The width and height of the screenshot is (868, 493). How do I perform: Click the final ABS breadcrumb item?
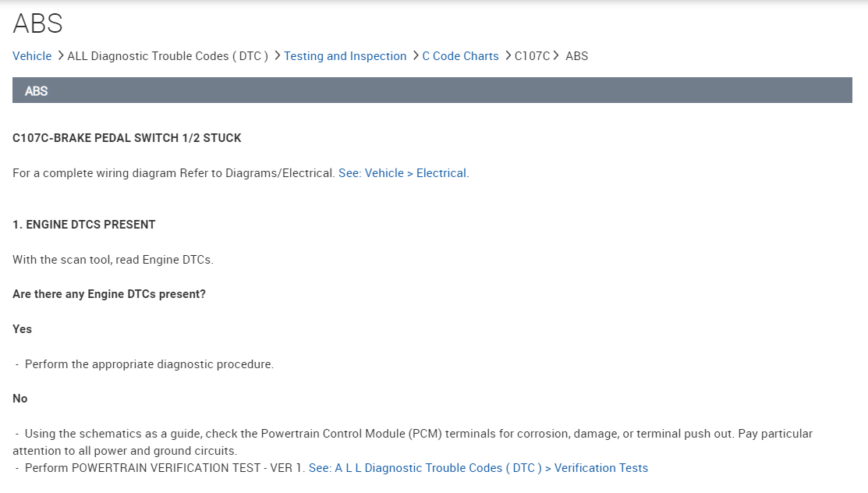[x=576, y=56]
